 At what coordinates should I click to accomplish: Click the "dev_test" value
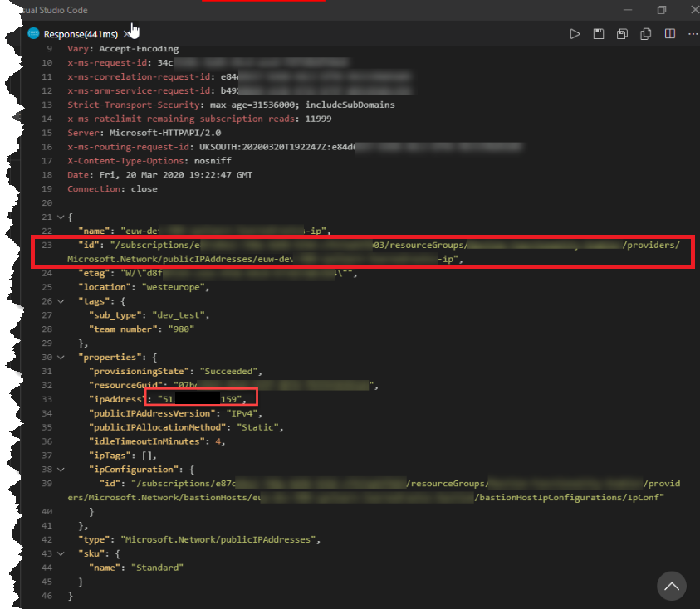pos(179,315)
